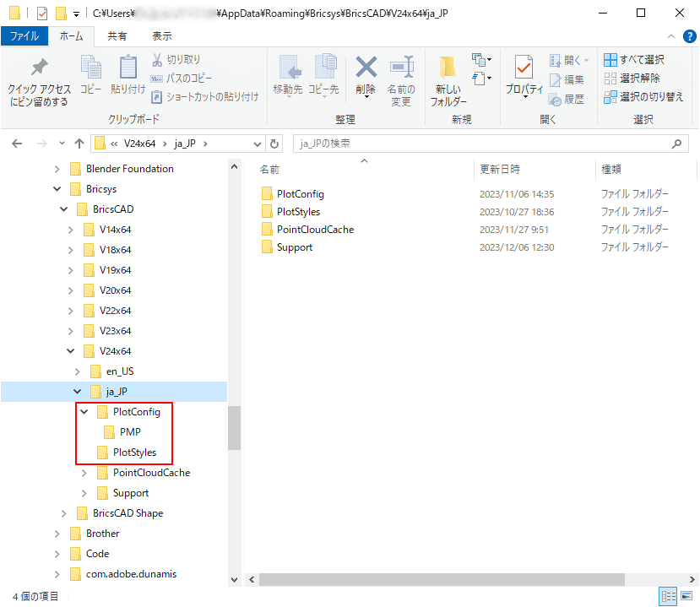Screen dimensions: 700x607
Task: Click Paste shortcut (ショートカットの貼り付け)
Action: point(205,97)
